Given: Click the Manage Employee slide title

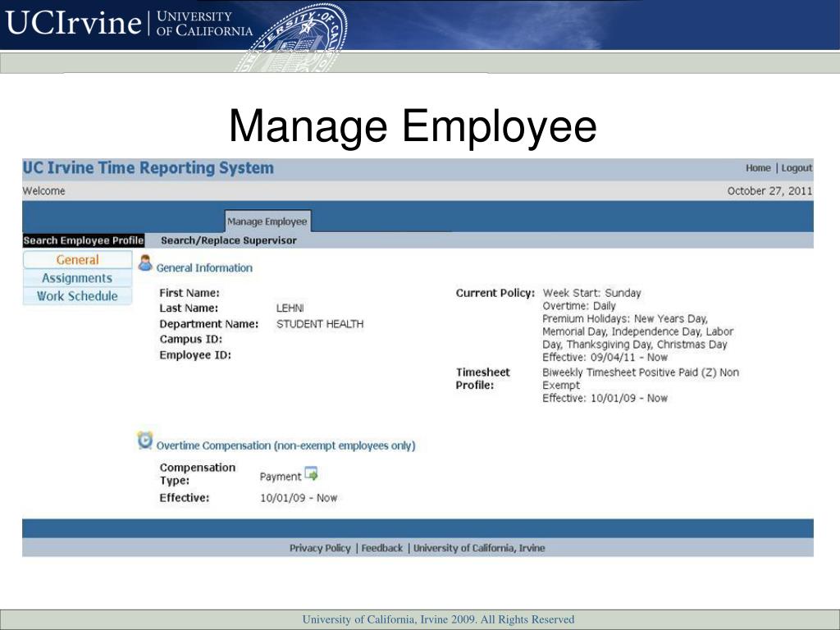Looking at the screenshot, I should click(413, 126).
